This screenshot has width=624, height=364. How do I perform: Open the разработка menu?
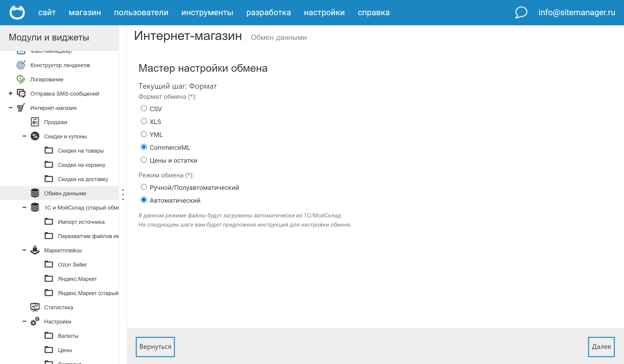coord(269,12)
